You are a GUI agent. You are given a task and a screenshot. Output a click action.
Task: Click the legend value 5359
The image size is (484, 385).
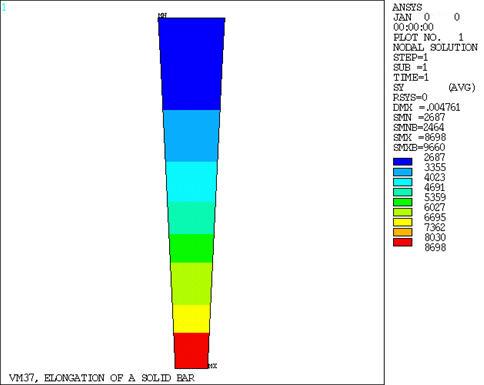(x=435, y=197)
